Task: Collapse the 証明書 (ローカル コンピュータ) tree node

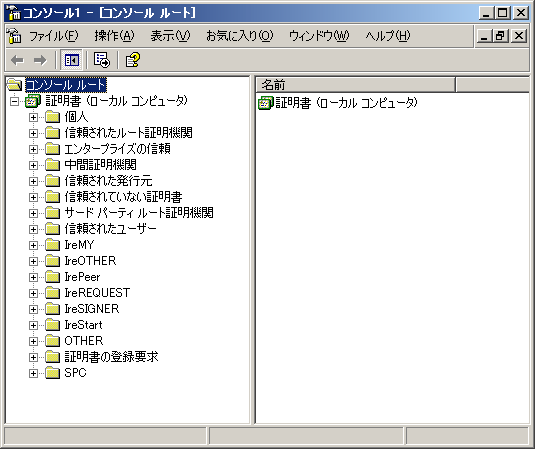Action: (x=15, y=101)
